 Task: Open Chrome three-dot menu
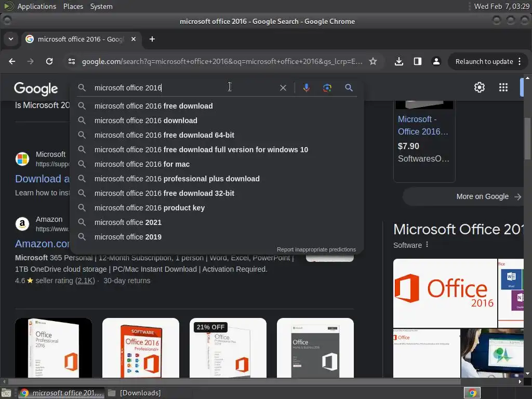point(520,61)
